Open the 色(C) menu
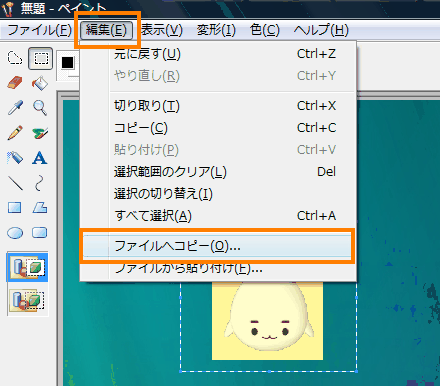This screenshot has width=440, height=386. pyautogui.click(x=265, y=30)
